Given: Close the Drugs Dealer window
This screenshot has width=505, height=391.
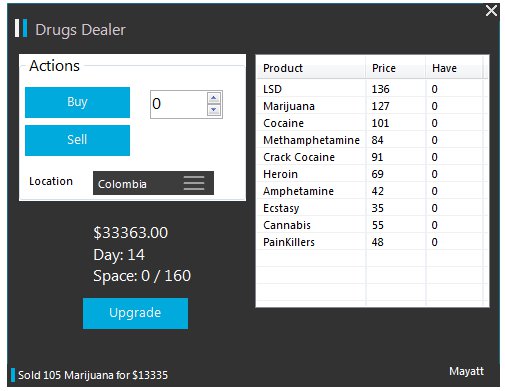Looking at the screenshot, I should click(x=491, y=10).
